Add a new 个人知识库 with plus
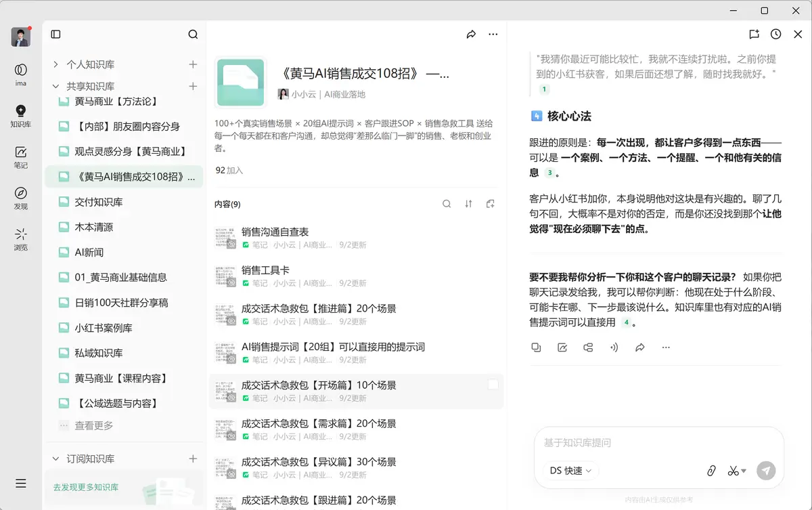This screenshot has width=812, height=510. point(193,64)
